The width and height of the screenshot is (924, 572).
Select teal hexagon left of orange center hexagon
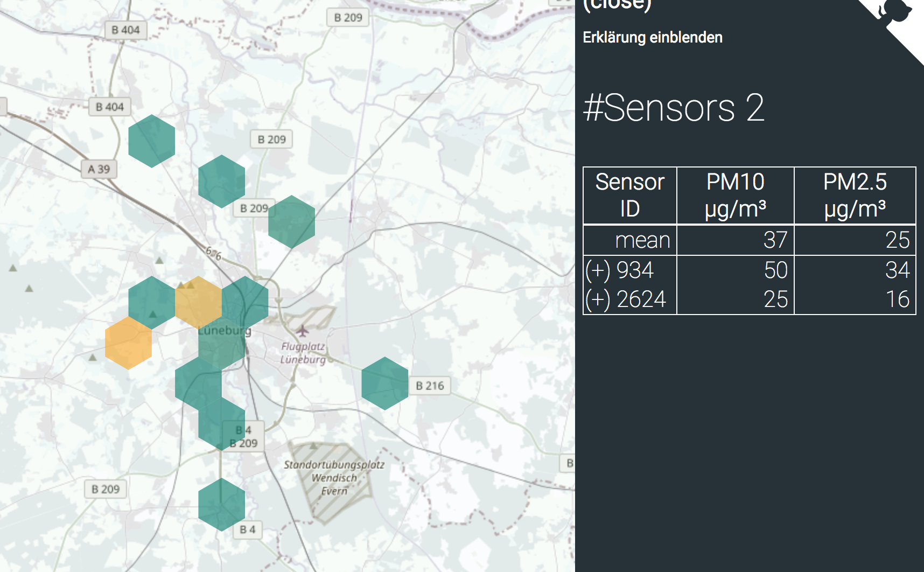point(152,303)
